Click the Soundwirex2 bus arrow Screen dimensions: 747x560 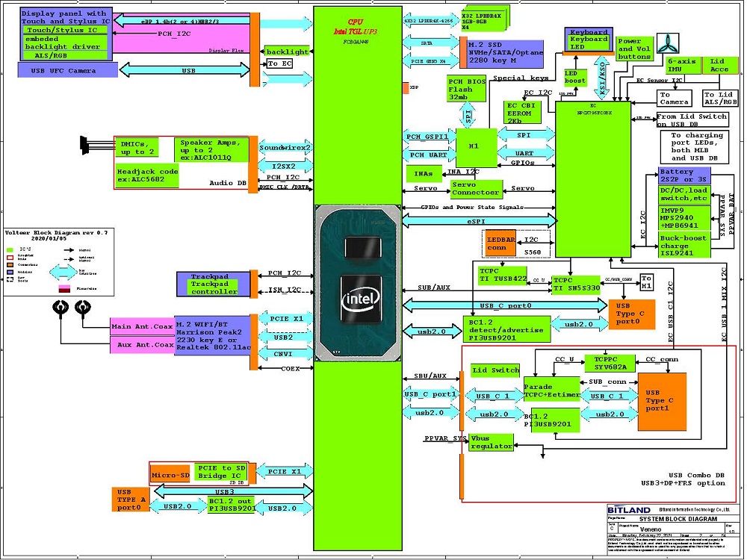pos(285,148)
